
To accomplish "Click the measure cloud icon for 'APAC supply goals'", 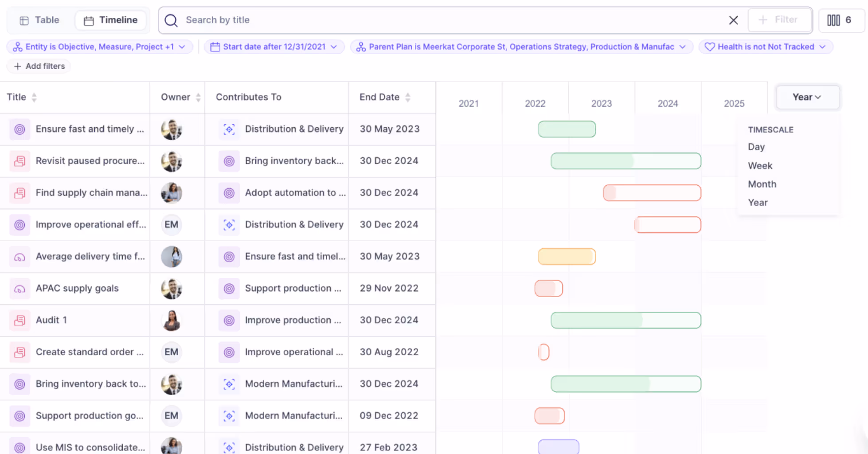I will 20,288.
